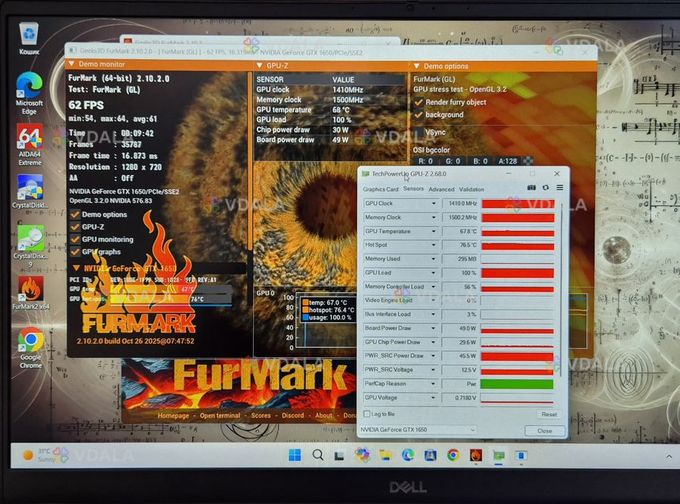680x504 pixels.
Task: Open the GPU selector dropdown in GPU-Z
Action: (x=417, y=429)
